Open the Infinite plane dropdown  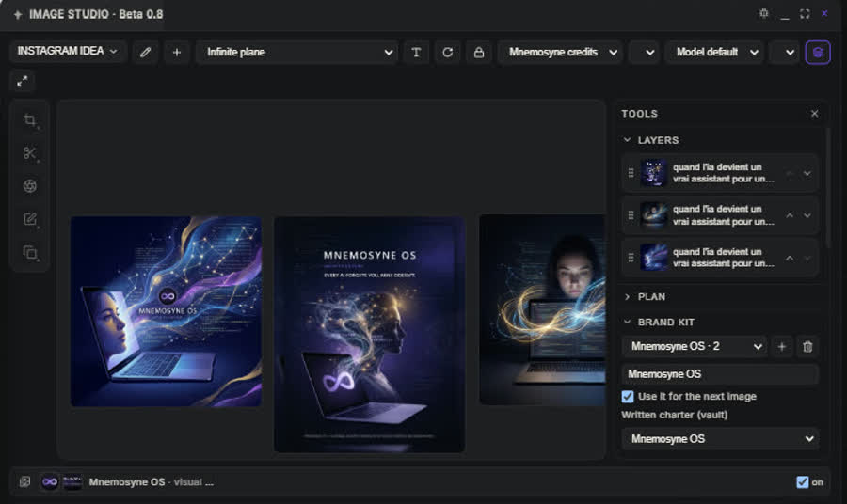click(297, 53)
